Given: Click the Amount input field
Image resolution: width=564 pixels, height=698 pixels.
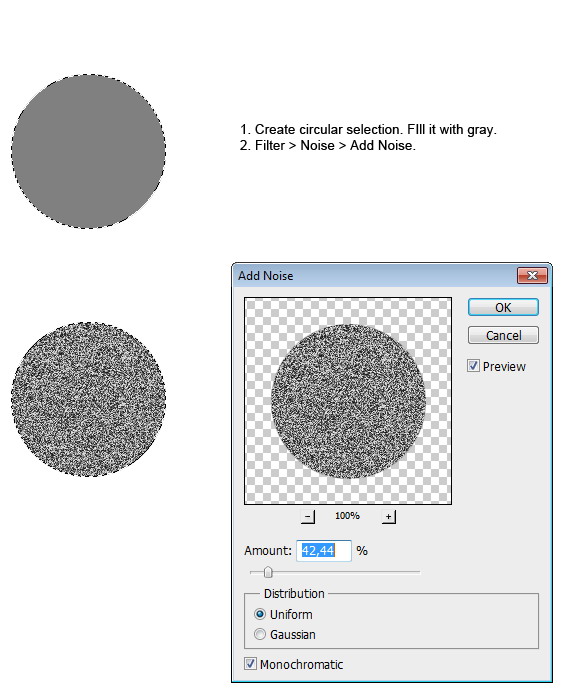Looking at the screenshot, I should coord(324,551).
